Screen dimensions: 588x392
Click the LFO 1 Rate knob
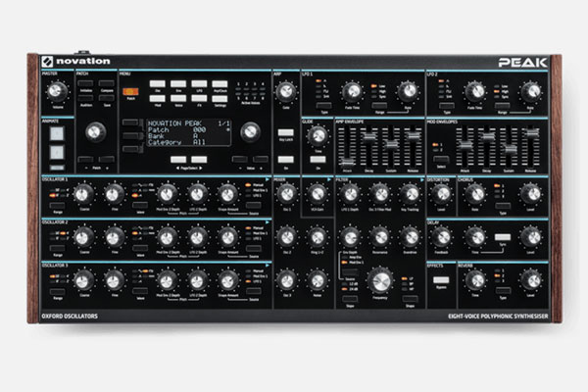(408, 91)
